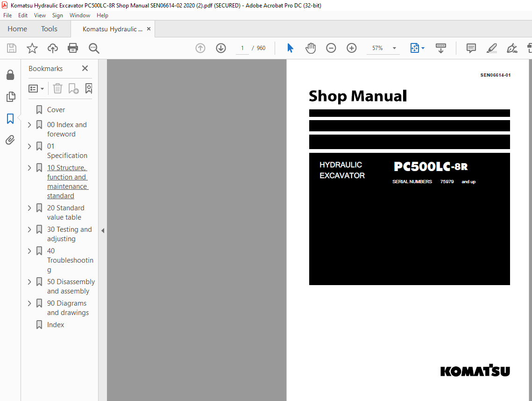Click the cloud upload icon
This screenshot has height=401, width=532.
tap(53, 48)
